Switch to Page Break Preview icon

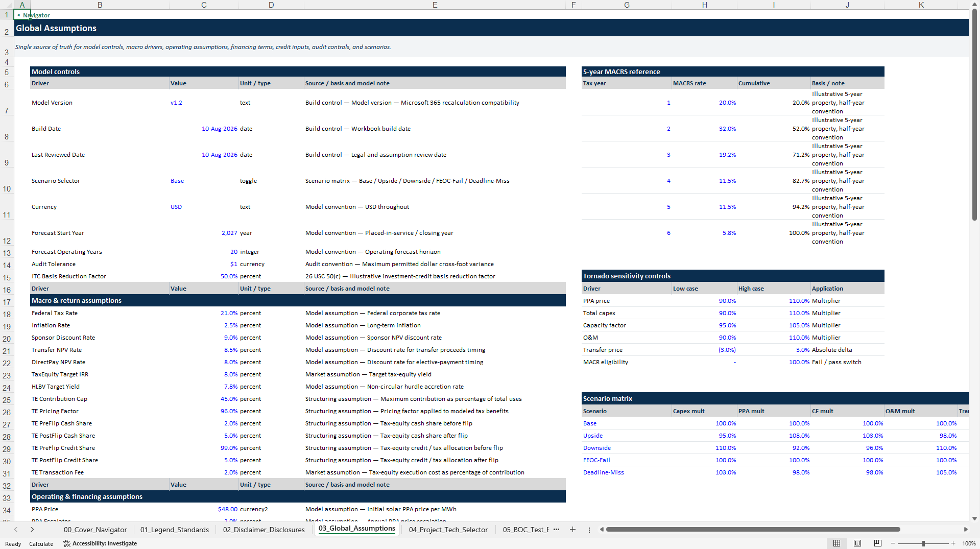tap(878, 543)
